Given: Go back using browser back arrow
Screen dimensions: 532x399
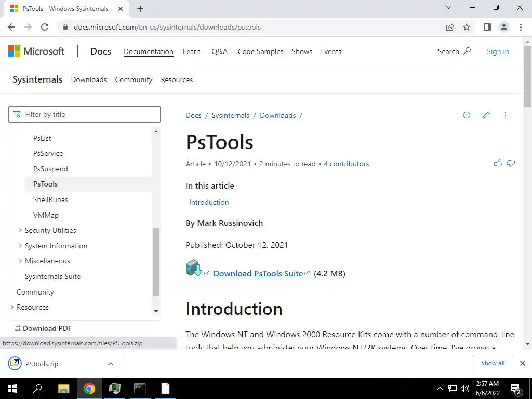Looking at the screenshot, I should pyautogui.click(x=11, y=27).
